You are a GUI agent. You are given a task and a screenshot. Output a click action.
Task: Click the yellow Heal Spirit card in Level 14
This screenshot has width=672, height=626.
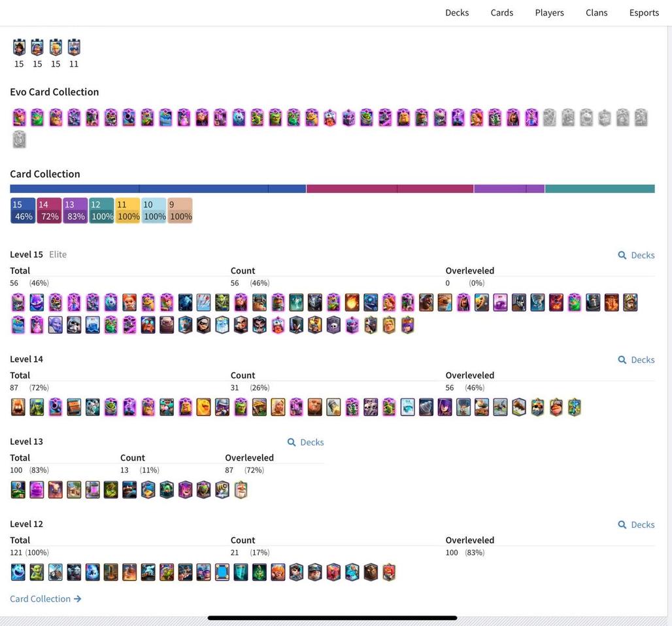coord(203,408)
